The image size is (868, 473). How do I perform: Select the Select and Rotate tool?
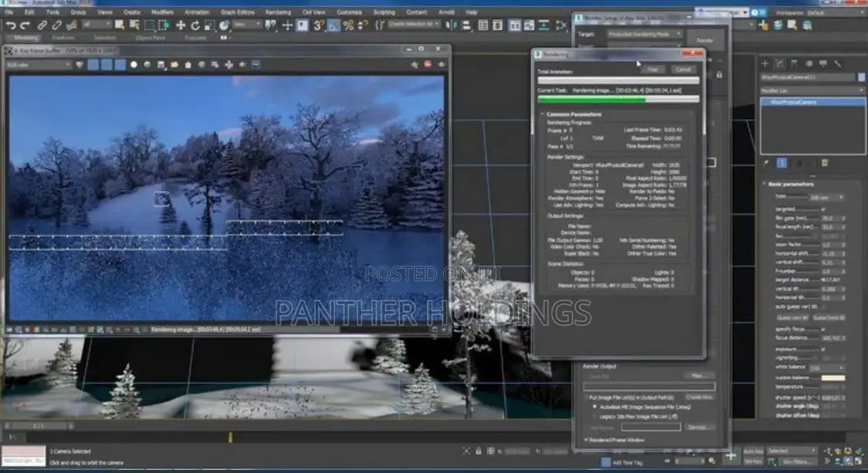coord(195,26)
